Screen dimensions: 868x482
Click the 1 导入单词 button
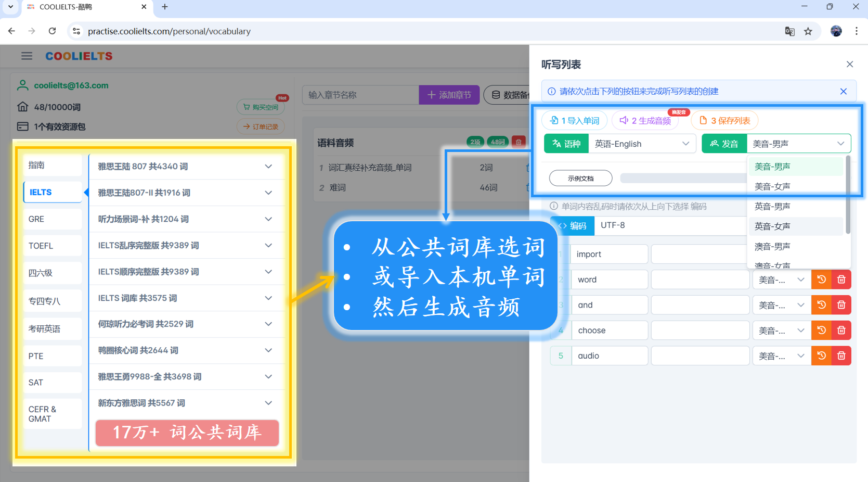click(575, 121)
